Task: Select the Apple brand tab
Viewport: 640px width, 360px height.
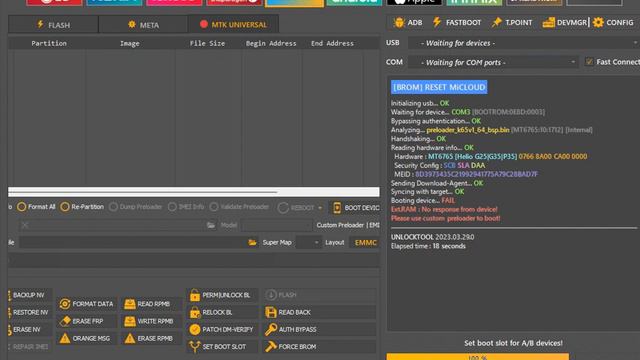Action: point(414,2)
